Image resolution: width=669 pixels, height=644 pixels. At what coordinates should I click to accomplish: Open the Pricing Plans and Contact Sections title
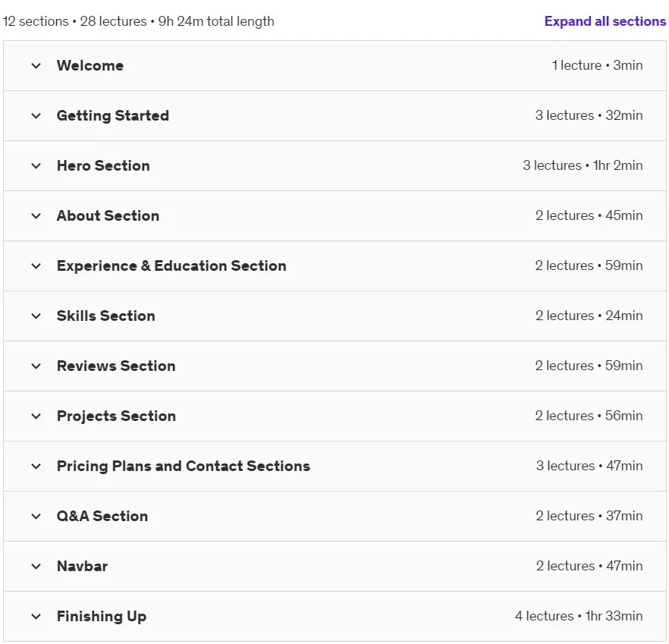[x=184, y=466]
